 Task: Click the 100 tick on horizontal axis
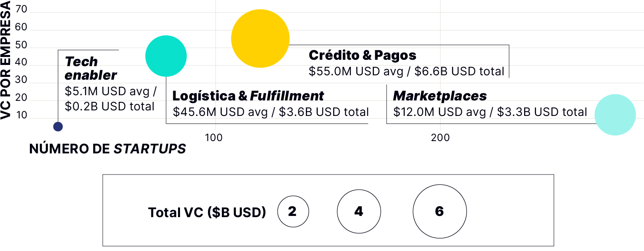pyautogui.click(x=213, y=138)
